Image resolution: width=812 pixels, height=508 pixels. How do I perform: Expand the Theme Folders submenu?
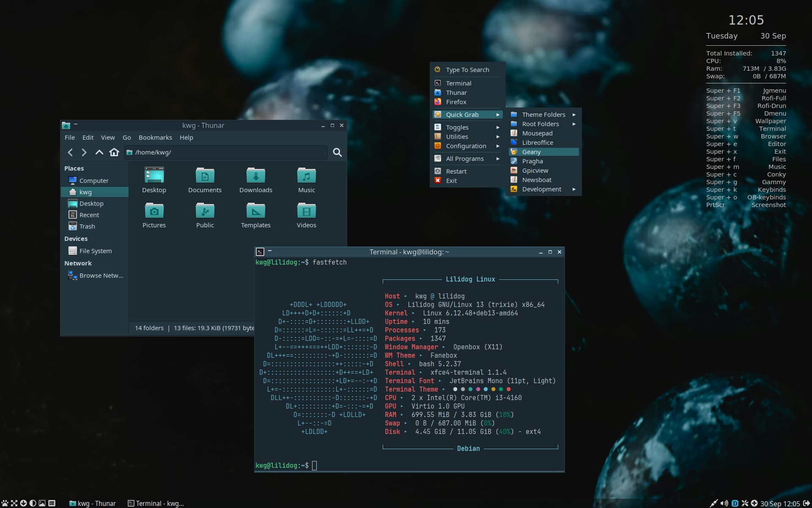click(x=543, y=115)
